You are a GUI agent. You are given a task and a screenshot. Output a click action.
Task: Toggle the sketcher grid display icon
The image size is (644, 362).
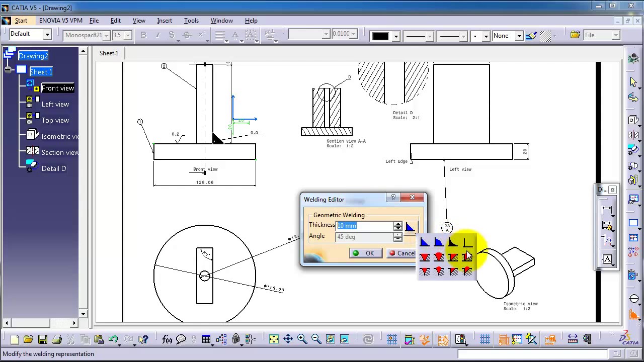pos(485,339)
